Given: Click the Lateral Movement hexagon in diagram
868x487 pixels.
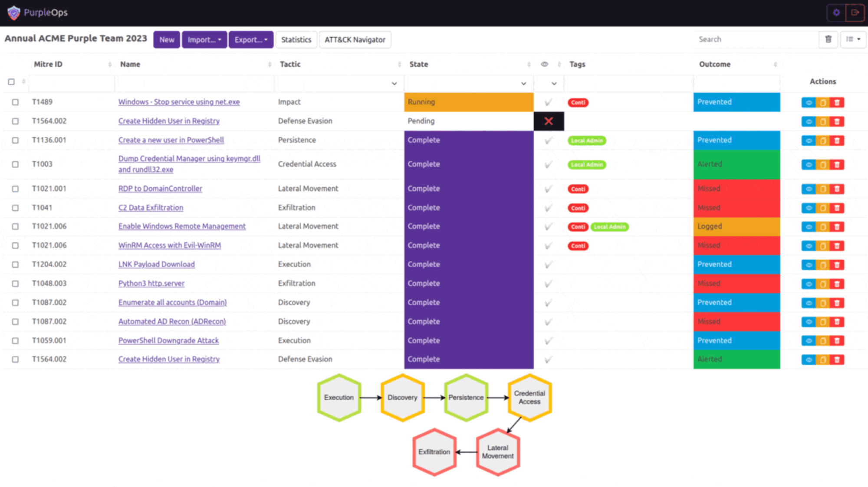Looking at the screenshot, I should [498, 452].
